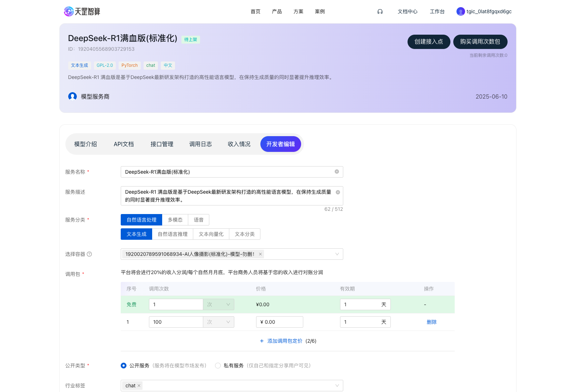Select 文本向量化 subcategory
Image resolution: width=574 pixels, height=392 pixels.
point(211,234)
